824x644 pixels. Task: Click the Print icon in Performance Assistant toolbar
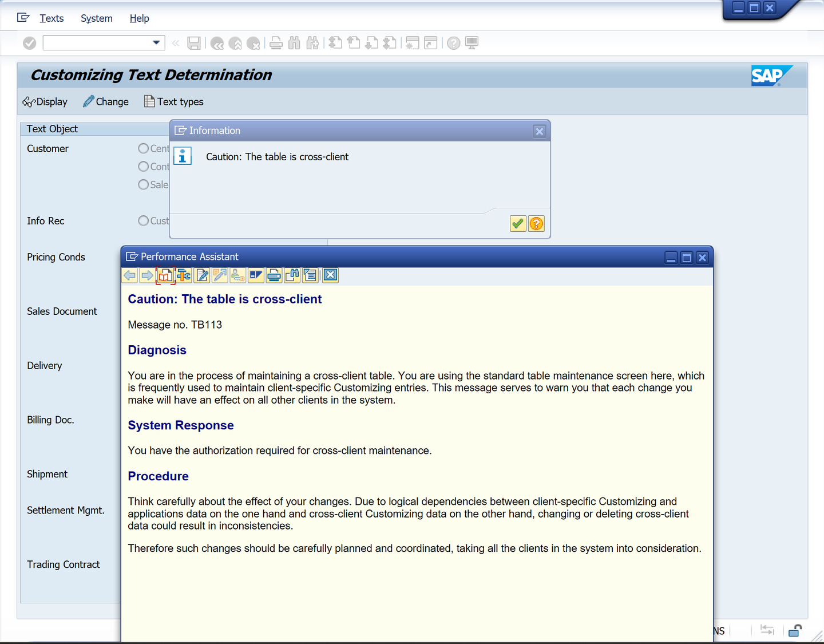pyautogui.click(x=274, y=275)
